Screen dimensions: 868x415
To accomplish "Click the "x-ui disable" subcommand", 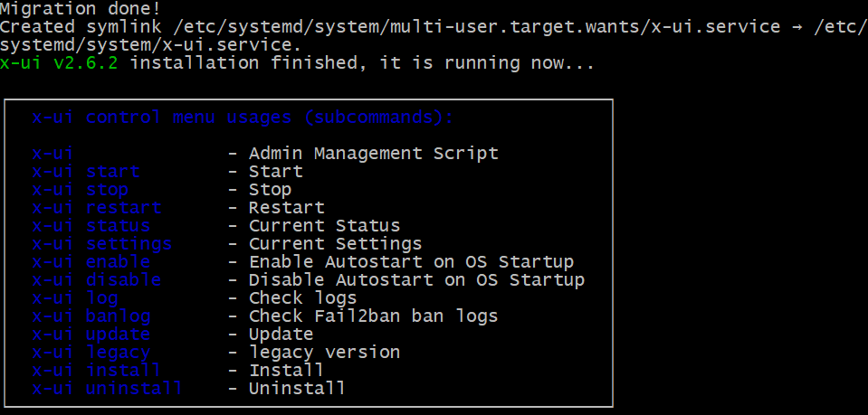I will tap(97, 280).
